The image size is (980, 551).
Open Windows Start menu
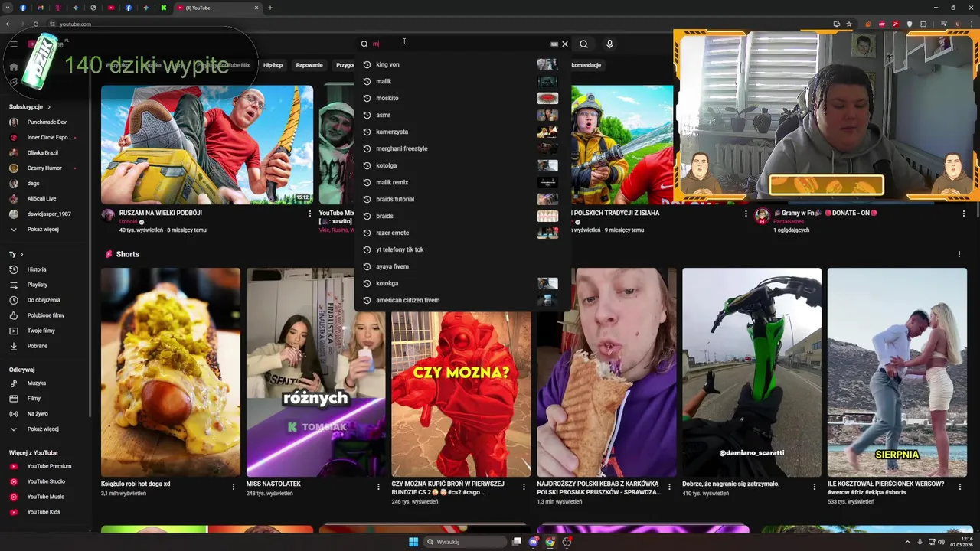tap(413, 542)
